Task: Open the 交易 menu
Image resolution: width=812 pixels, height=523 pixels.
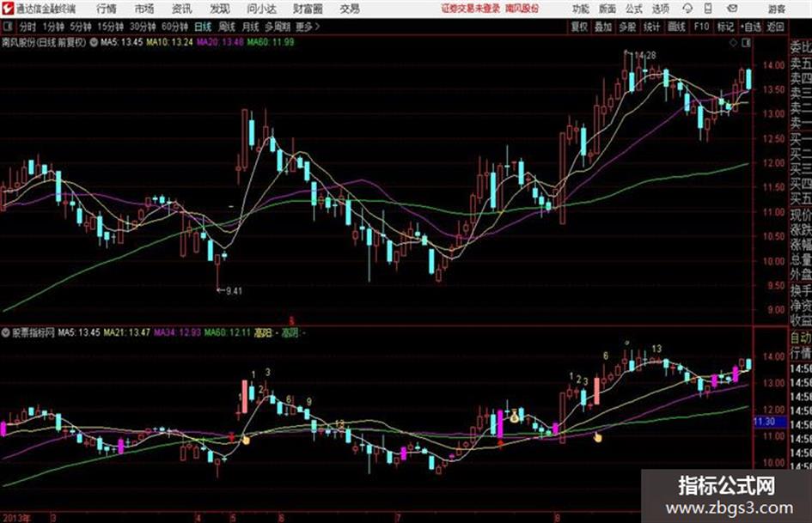Action: [350, 9]
